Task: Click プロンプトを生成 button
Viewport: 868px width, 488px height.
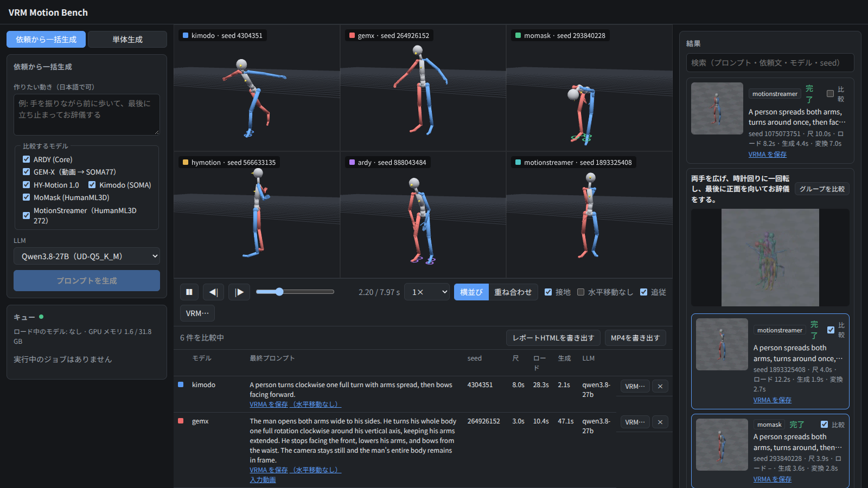Action: point(87,281)
